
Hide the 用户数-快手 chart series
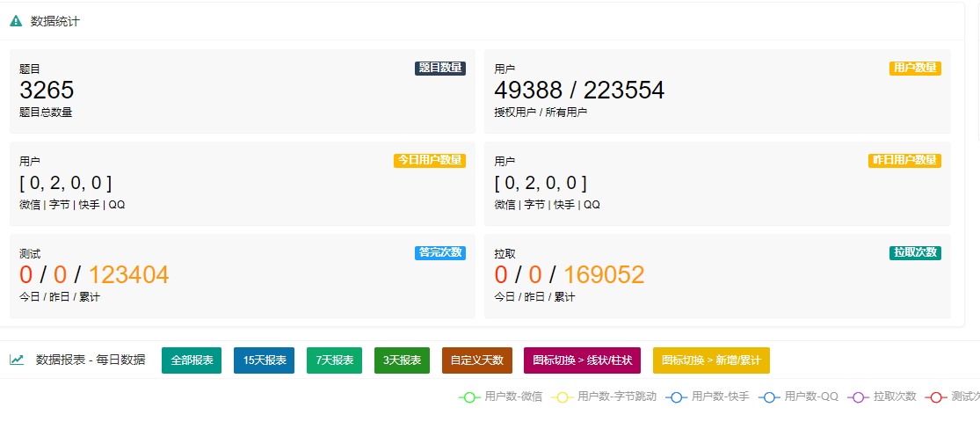(x=708, y=397)
